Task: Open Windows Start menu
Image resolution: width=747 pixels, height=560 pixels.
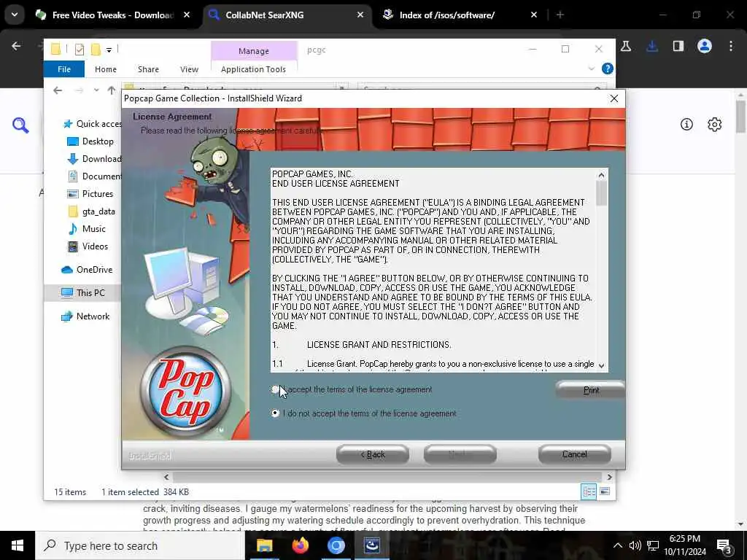Action: click(x=18, y=545)
